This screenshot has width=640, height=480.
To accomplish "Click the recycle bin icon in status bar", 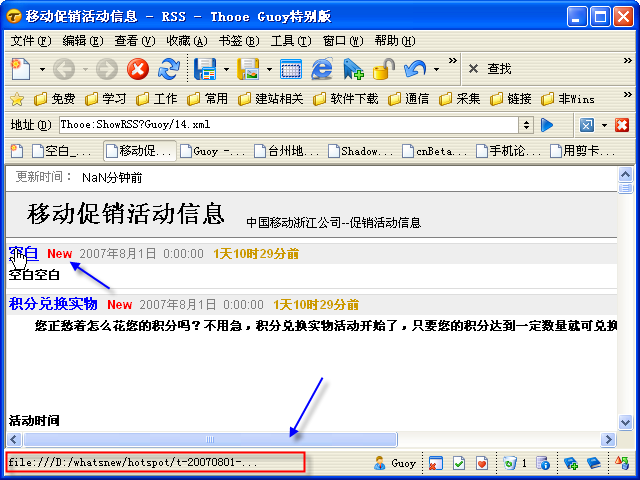I will click(x=509, y=463).
